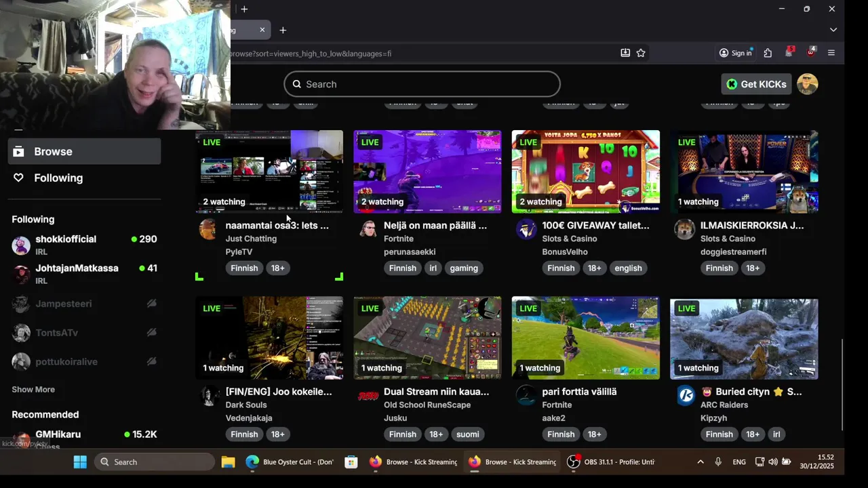This screenshot has width=868, height=488.
Task: Click Jusku channel avatar
Action: click(368, 395)
